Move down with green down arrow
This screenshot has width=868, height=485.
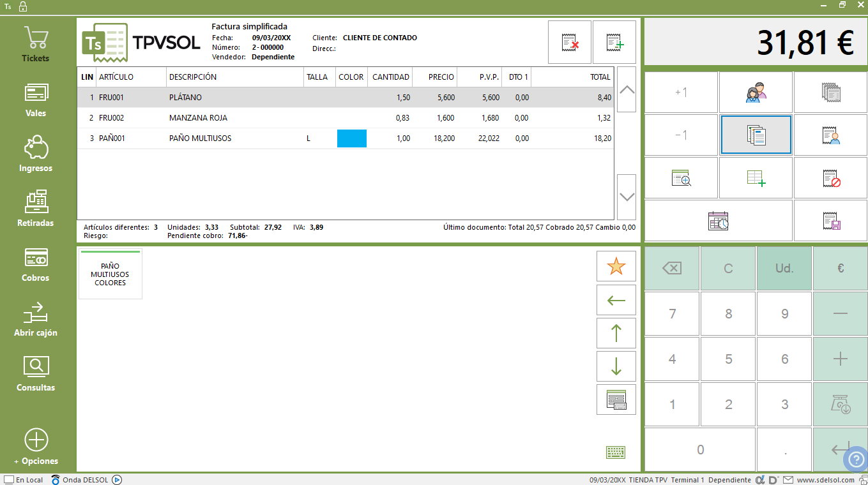click(616, 366)
